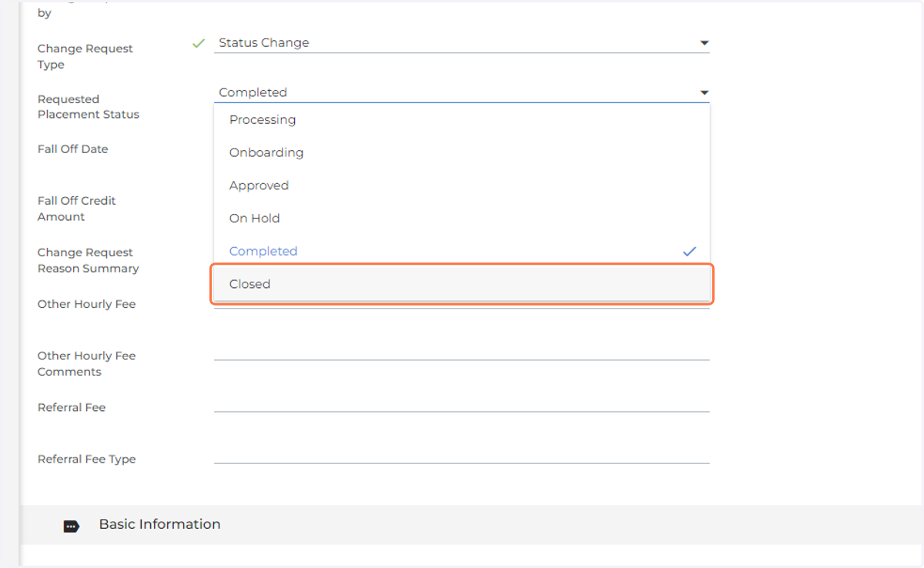Click the Change Request Type dropdown arrow
Screen dimensions: 924x568
pyautogui.click(x=704, y=43)
